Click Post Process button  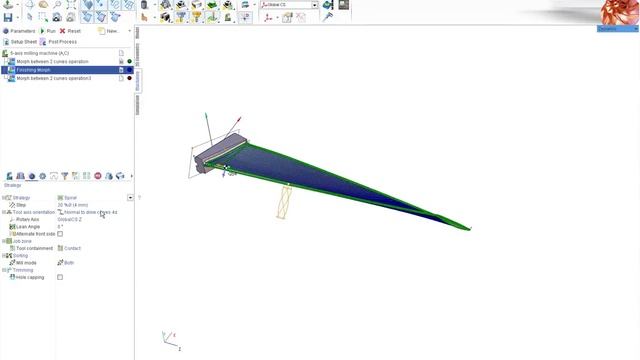click(x=58, y=42)
